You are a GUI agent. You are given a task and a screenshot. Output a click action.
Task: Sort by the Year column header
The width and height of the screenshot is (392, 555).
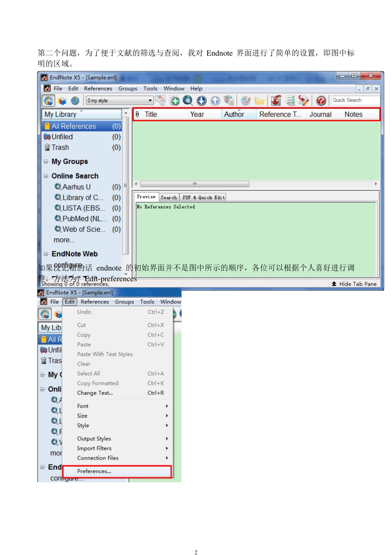(204, 114)
